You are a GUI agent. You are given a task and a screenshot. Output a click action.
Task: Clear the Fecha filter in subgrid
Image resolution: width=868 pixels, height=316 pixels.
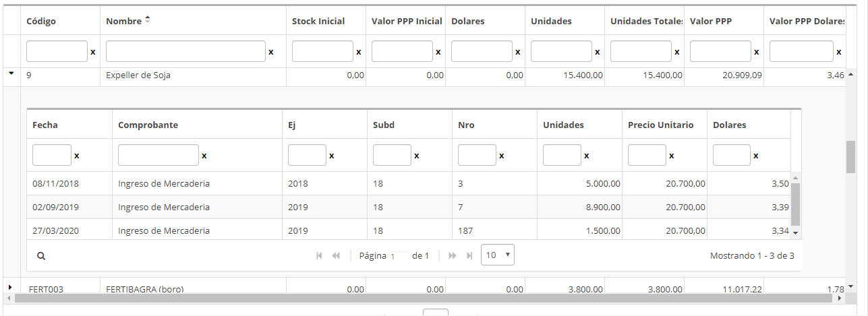(x=77, y=156)
